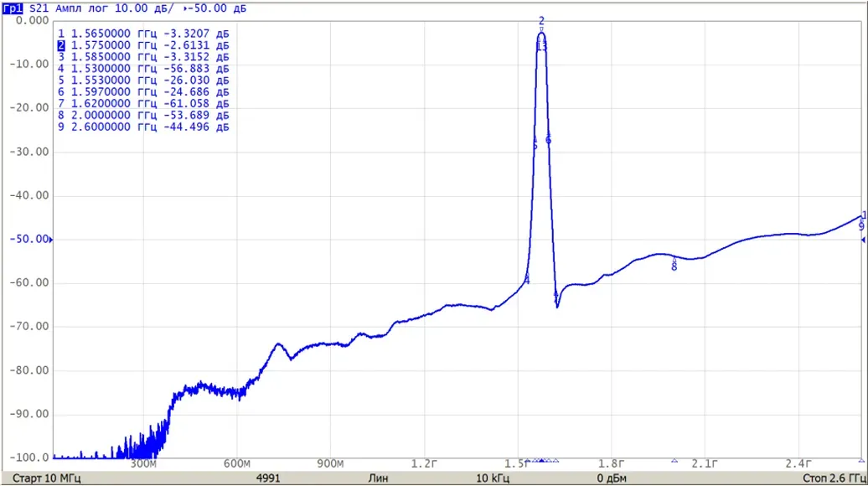The image size is (868, 486).
Task: Click the S21 measurement parameter
Action: (39, 8)
